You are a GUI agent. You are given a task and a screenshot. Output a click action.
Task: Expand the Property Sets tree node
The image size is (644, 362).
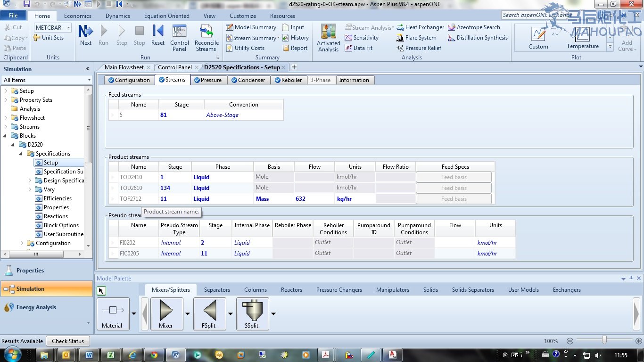tap(6, 100)
